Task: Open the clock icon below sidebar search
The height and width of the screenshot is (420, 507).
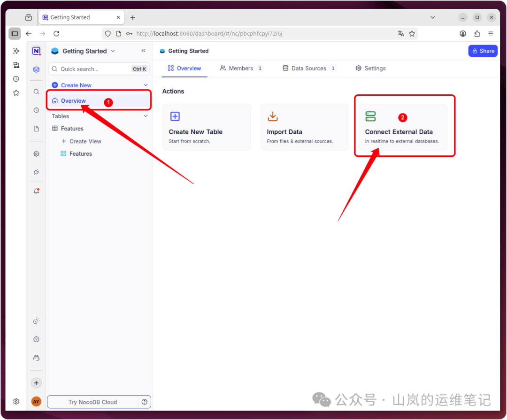Action: [x=36, y=110]
